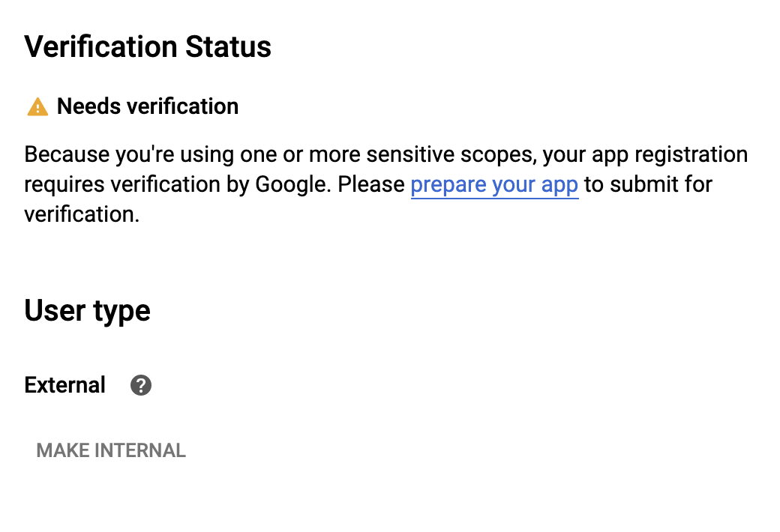Viewport: 780px width, 532px height.
Task: Select the User type heading
Action: 87,310
